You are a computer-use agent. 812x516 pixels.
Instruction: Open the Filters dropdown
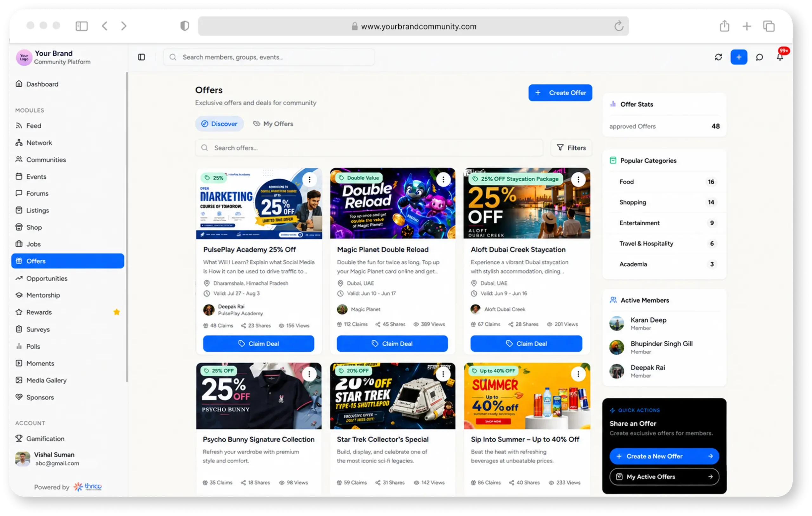[x=571, y=148]
